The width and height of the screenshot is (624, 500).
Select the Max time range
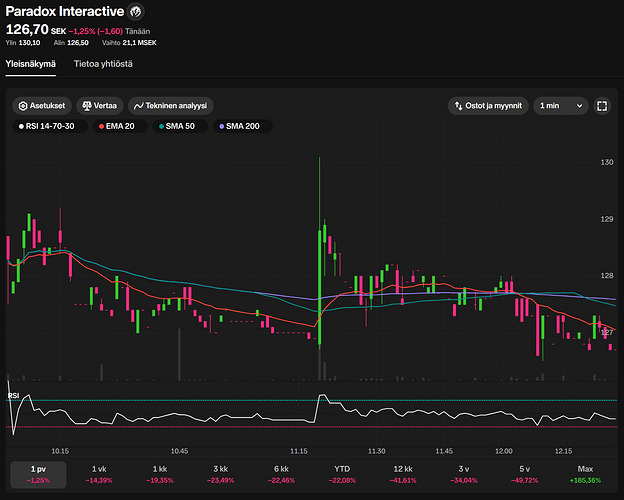point(585,474)
